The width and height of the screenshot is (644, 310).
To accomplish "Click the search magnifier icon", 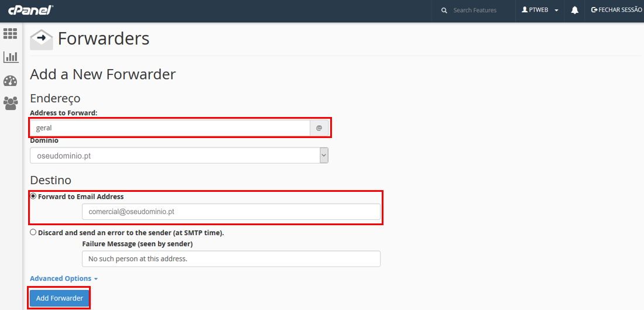I will (x=444, y=11).
